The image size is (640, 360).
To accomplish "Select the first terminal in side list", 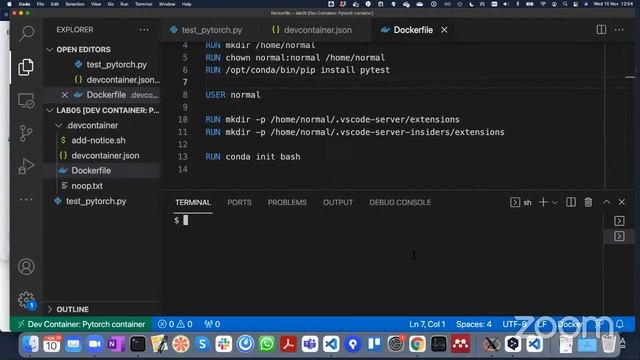I will pos(619,221).
